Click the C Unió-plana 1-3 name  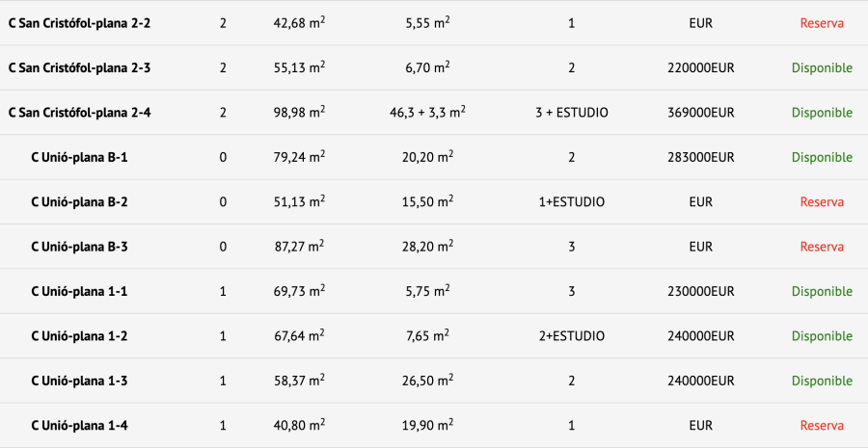79,381
